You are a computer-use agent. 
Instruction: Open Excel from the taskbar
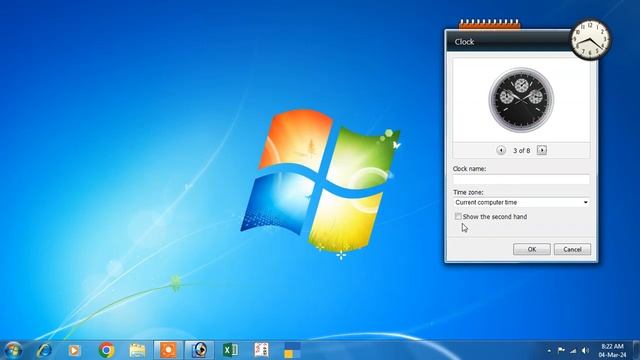pyautogui.click(x=230, y=350)
